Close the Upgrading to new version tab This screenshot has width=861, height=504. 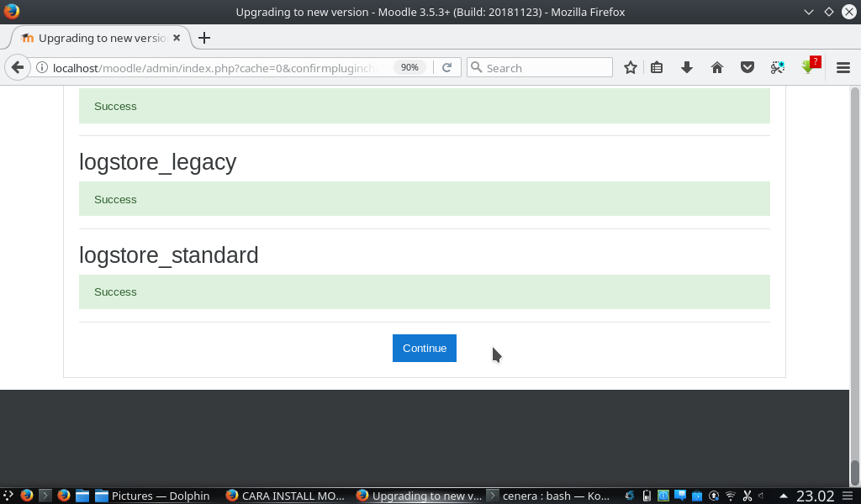[x=177, y=38]
